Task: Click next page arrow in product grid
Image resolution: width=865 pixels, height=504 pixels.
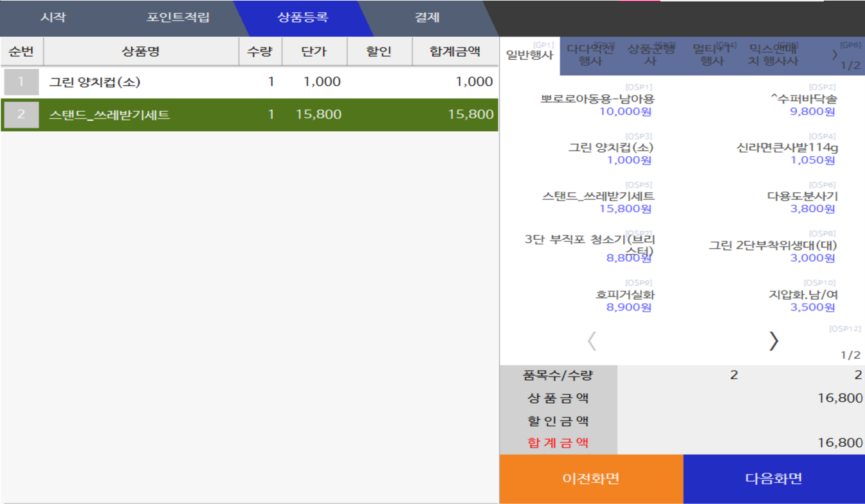Action: [x=774, y=341]
